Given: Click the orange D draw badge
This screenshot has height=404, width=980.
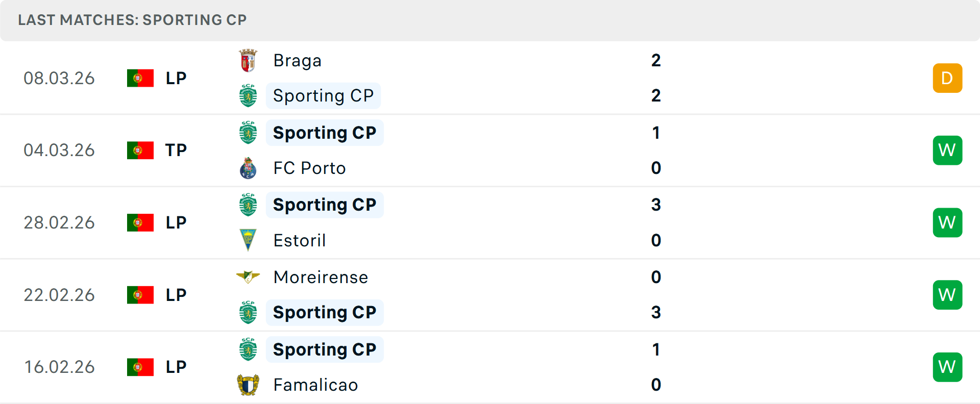Looking at the screenshot, I should tap(947, 78).
